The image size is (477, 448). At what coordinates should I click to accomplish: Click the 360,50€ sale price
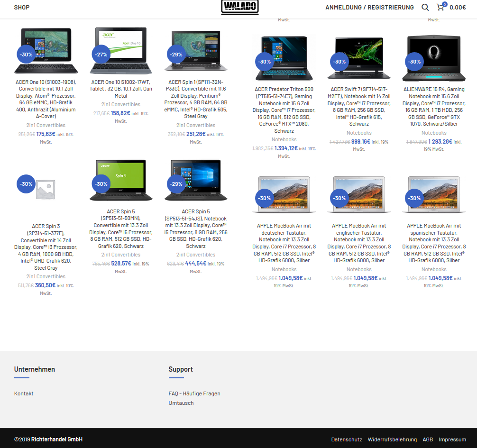45,285
